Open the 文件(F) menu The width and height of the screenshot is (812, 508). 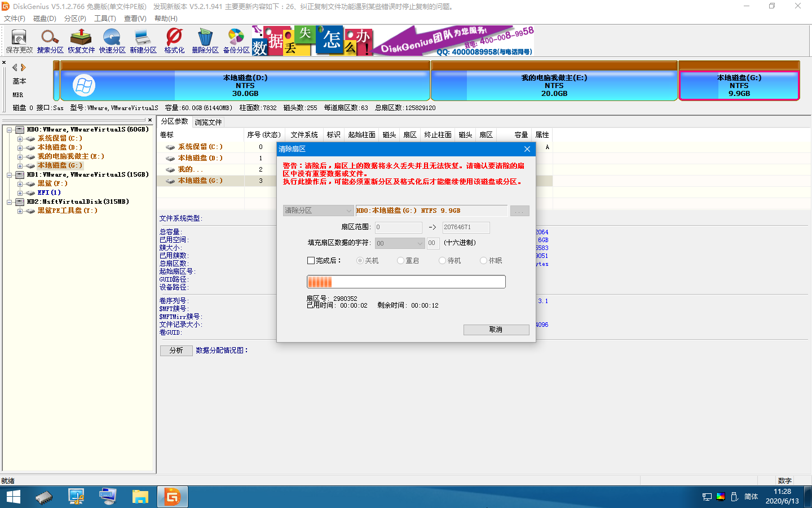(15, 19)
